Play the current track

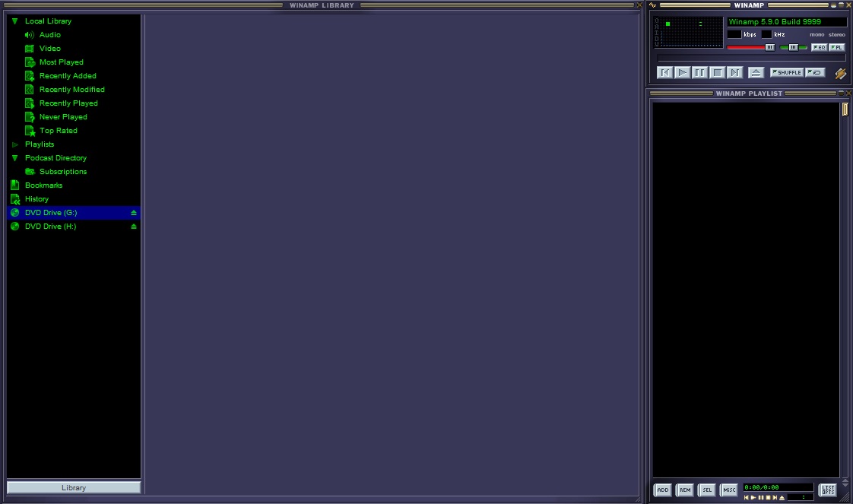[x=682, y=72]
